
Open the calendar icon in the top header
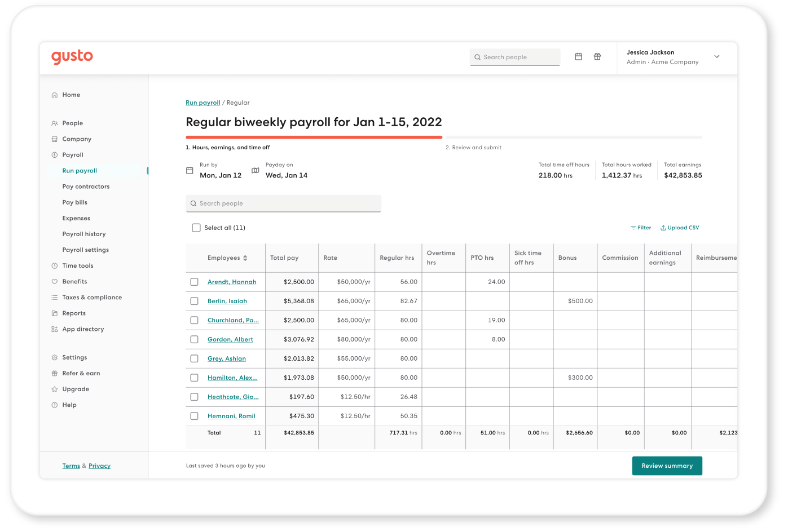click(578, 56)
